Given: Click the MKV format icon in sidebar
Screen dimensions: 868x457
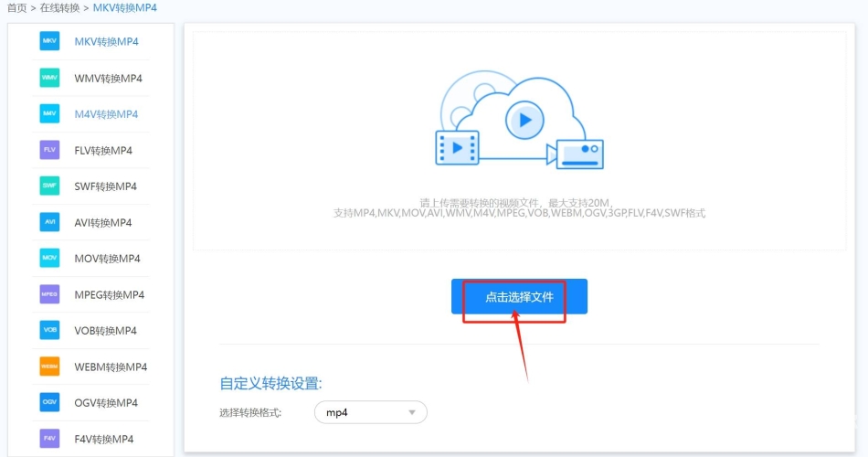Looking at the screenshot, I should pyautogui.click(x=49, y=41).
